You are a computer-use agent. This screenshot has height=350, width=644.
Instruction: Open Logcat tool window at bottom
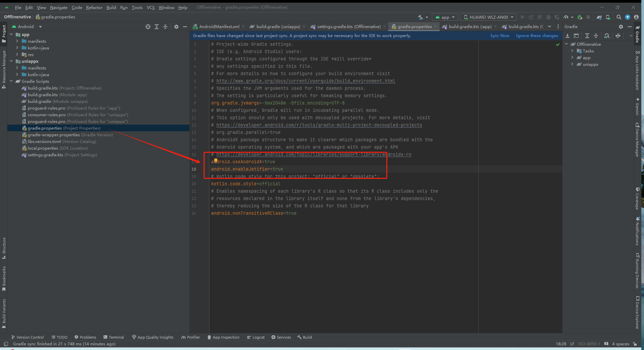point(256,337)
